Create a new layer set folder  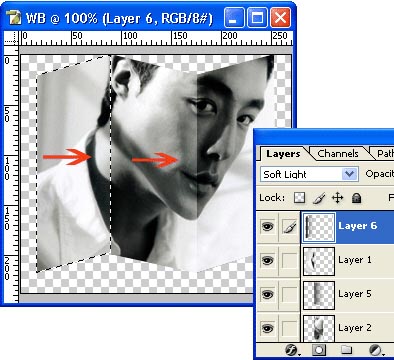click(347, 350)
